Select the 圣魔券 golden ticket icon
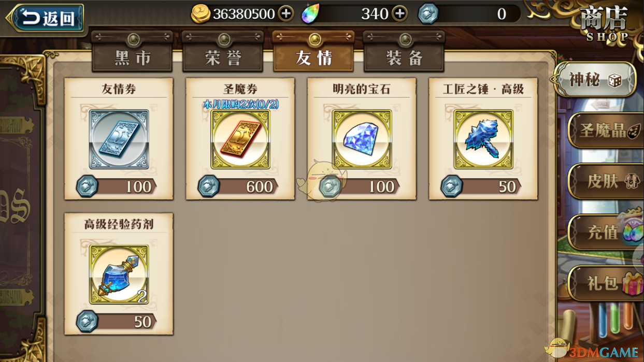This screenshot has height=362, width=644. (240, 139)
